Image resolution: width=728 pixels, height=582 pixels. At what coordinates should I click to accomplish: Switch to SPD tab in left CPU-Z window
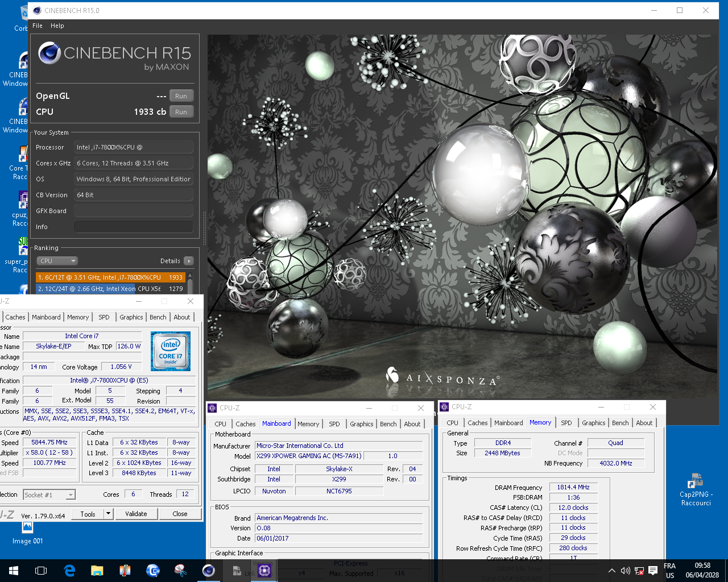click(104, 317)
